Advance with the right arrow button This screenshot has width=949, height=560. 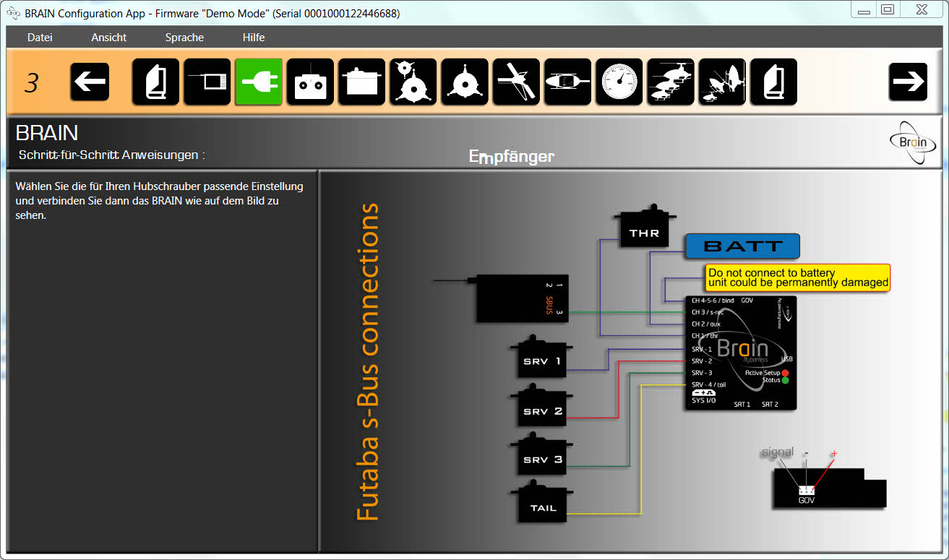pyautogui.click(x=908, y=82)
